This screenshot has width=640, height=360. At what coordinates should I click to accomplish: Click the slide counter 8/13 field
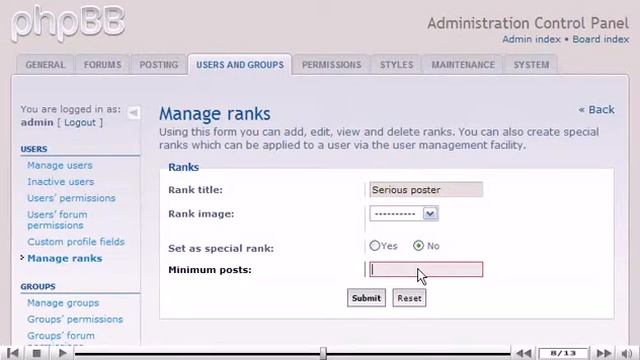pos(563,353)
